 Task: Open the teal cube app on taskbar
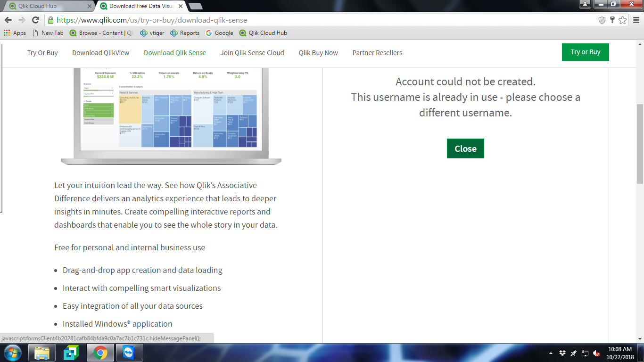coord(71,353)
